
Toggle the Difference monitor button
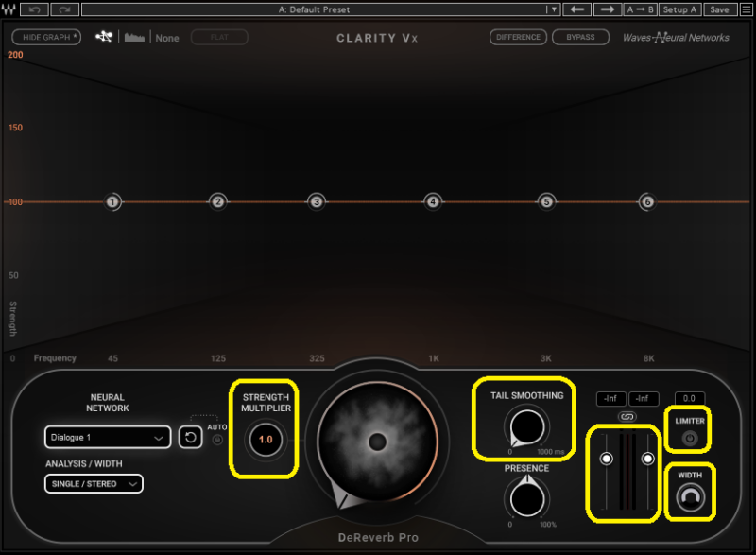pos(518,38)
